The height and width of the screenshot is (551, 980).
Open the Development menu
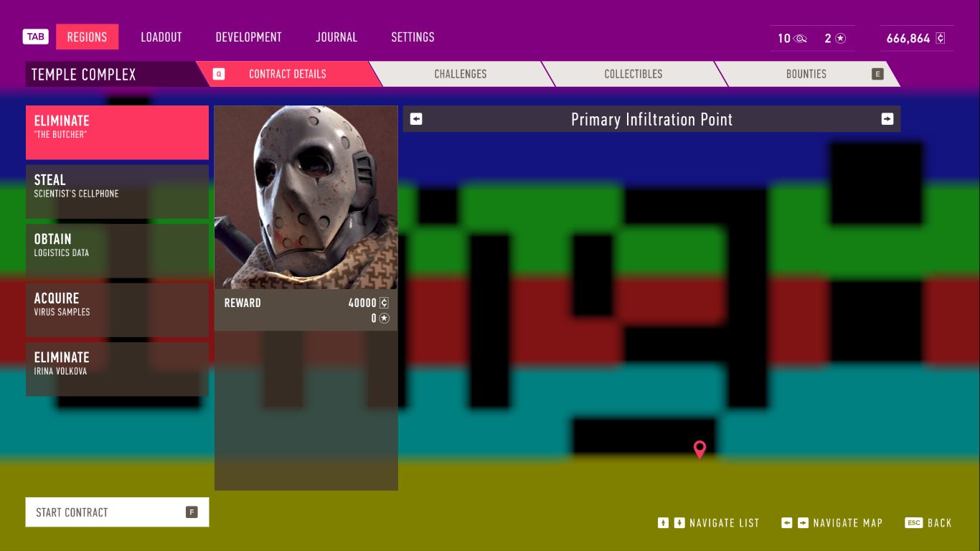(248, 37)
